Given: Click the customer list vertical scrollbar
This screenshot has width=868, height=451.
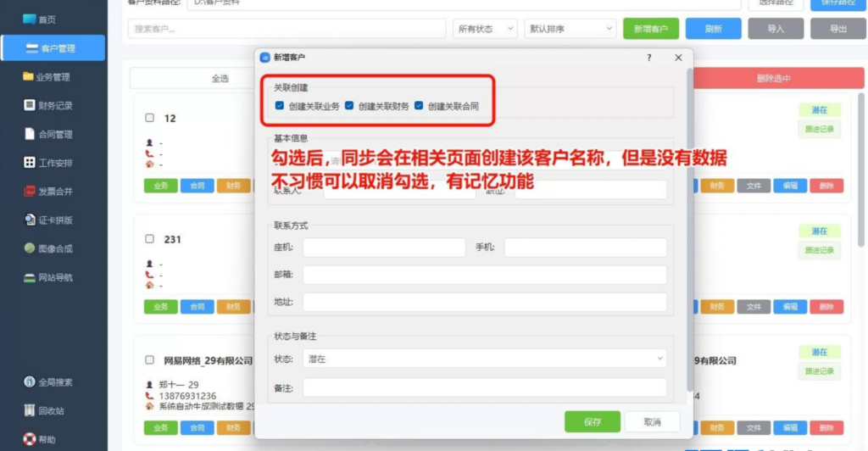Looking at the screenshot, I should click(x=861, y=169).
